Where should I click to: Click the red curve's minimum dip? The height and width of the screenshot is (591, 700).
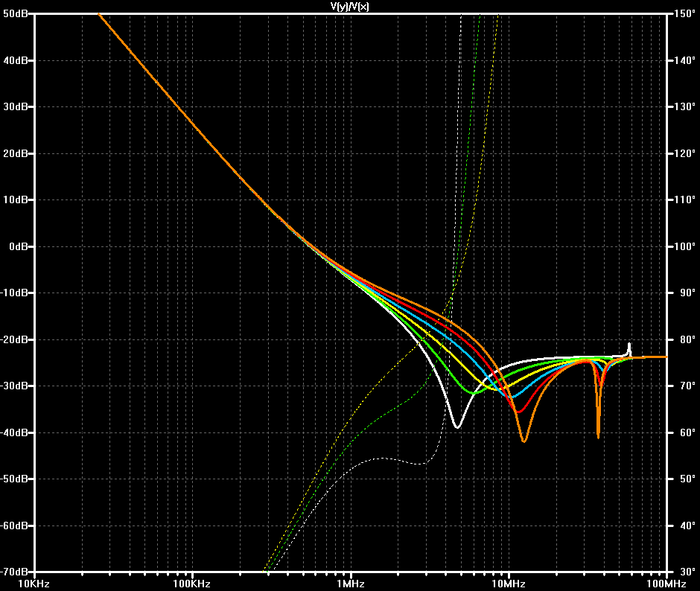coord(518,411)
